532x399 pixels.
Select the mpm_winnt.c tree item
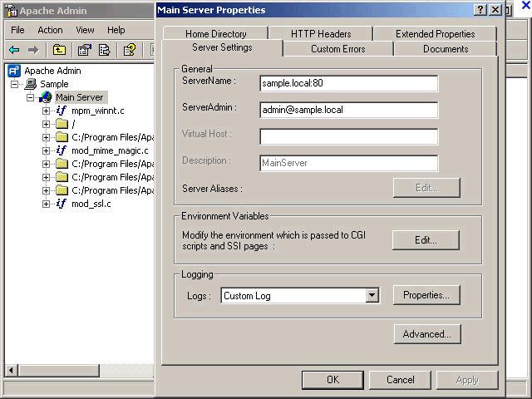(x=98, y=111)
